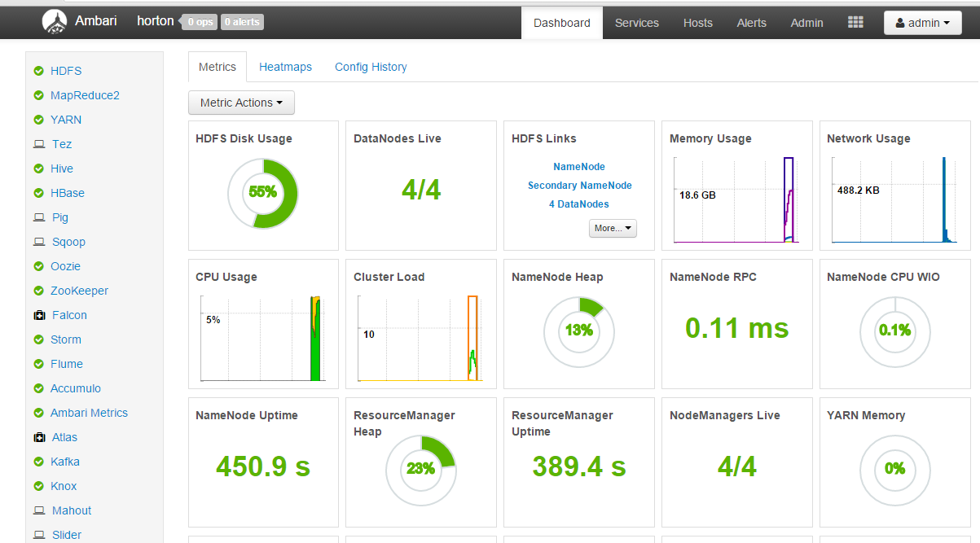
Task: Expand the More... dropdown in HDFS Links
Action: [x=613, y=229]
